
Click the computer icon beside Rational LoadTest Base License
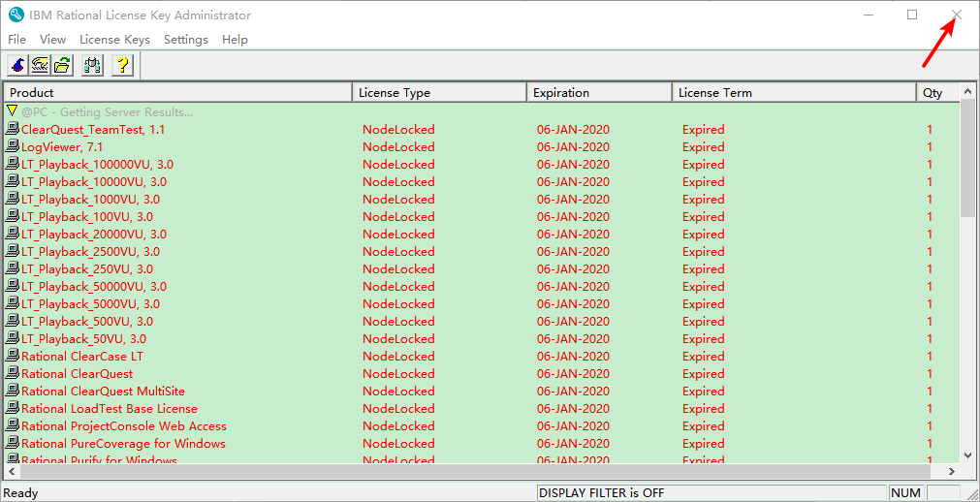tap(13, 409)
